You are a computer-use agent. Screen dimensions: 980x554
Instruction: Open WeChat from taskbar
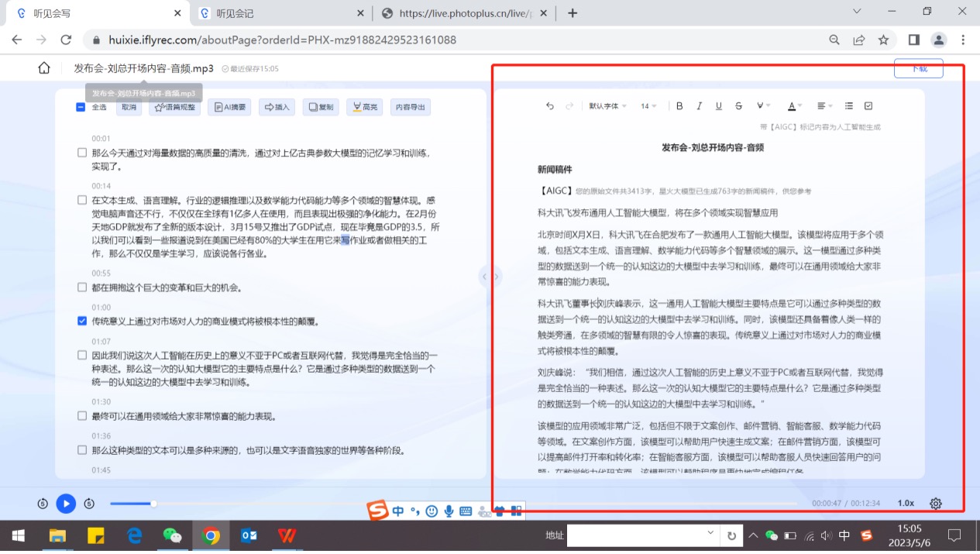[x=172, y=535]
